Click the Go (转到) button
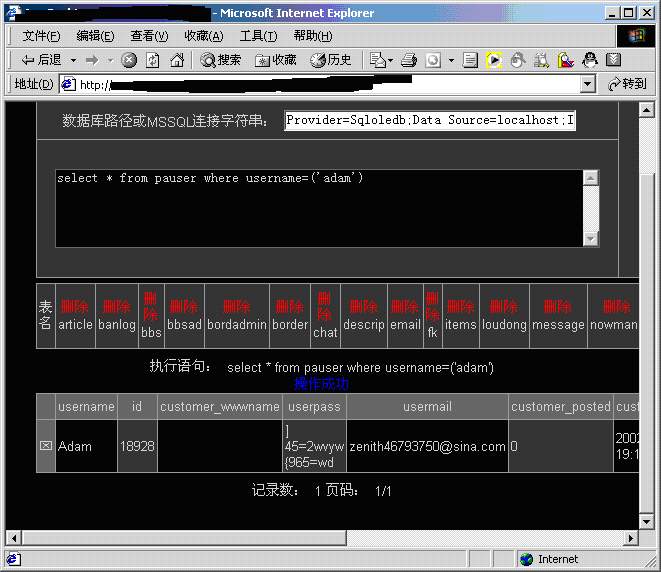The height and width of the screenshot is (572, 661). click(625, 85)
